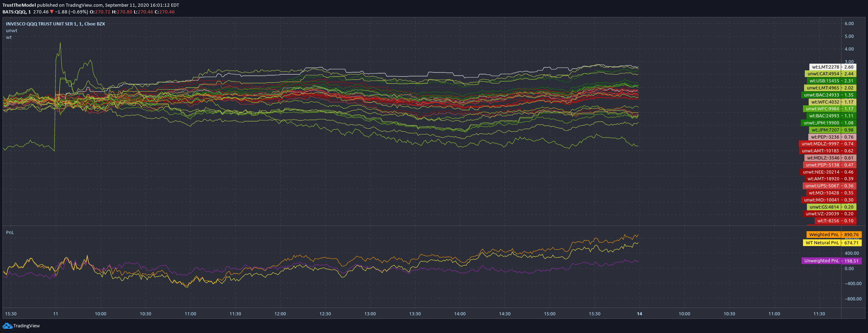
Task: Click the unwt:NEE:-20214 label
Action: 821,172
